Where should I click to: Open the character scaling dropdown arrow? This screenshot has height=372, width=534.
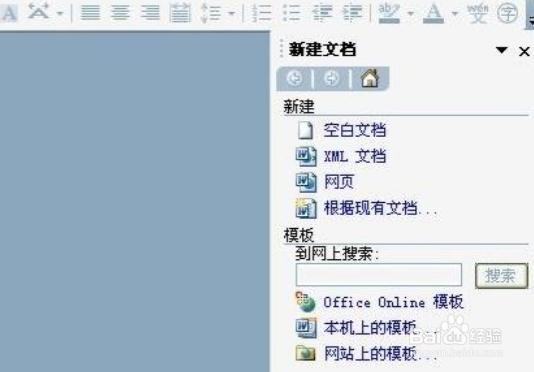(60, 14)
